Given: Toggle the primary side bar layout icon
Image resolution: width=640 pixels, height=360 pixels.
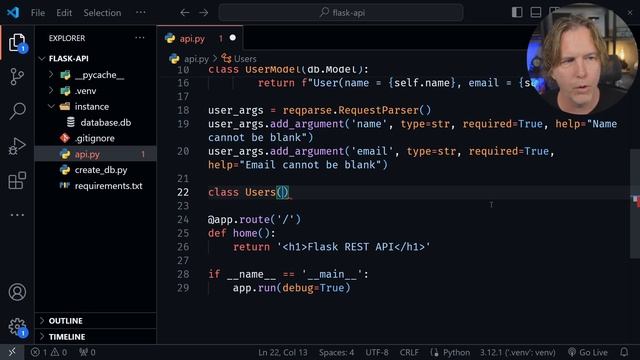Looking at the screenshot, I should point(517,12).
